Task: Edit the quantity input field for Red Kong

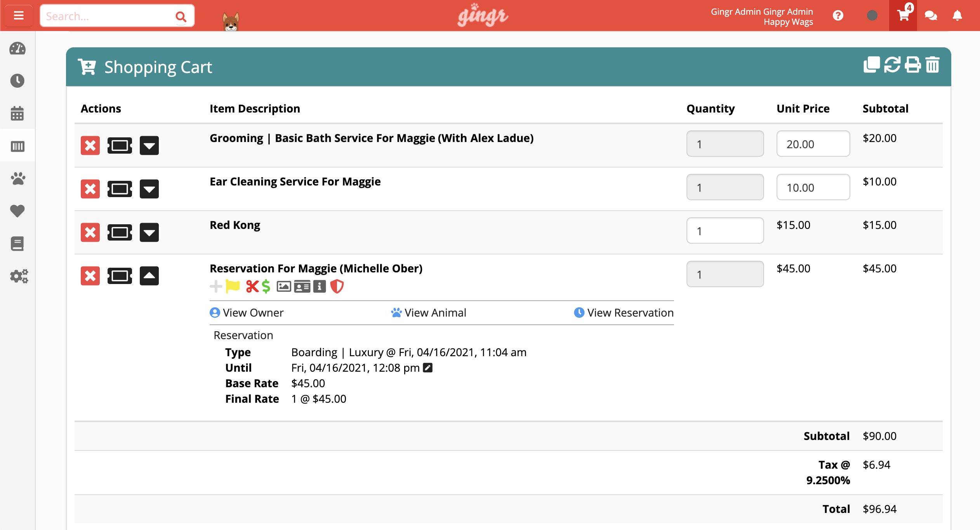Action: [x=724, y=230]
